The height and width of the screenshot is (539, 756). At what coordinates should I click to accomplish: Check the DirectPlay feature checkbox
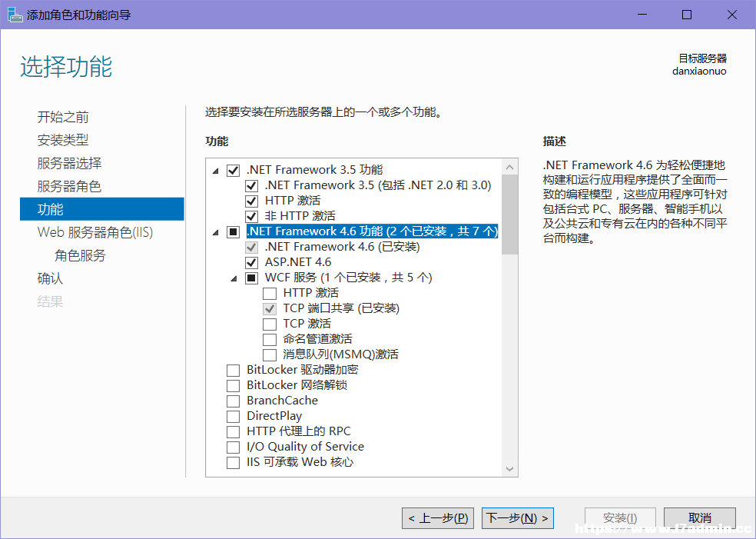click(234, 417)
